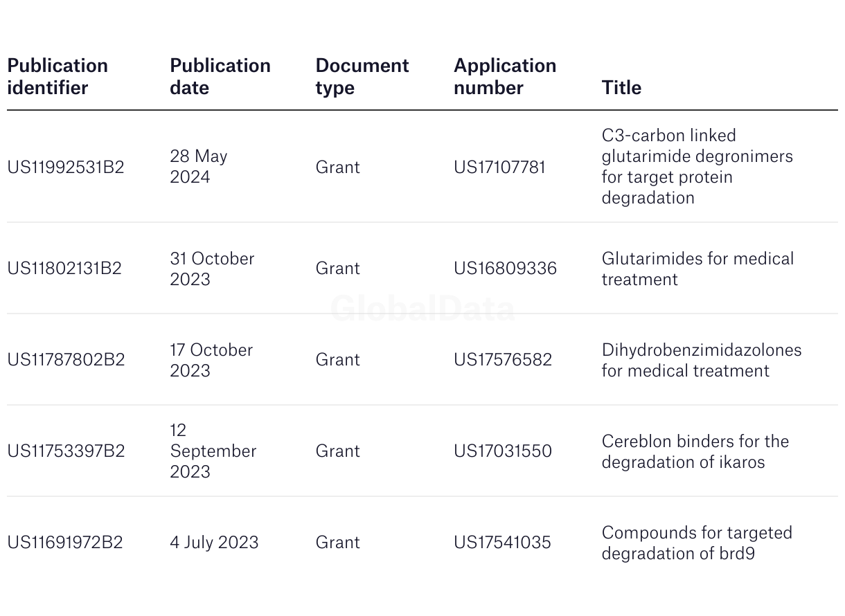
Task: Click the 28 May 2024 publication date
Action: point(199,166)
